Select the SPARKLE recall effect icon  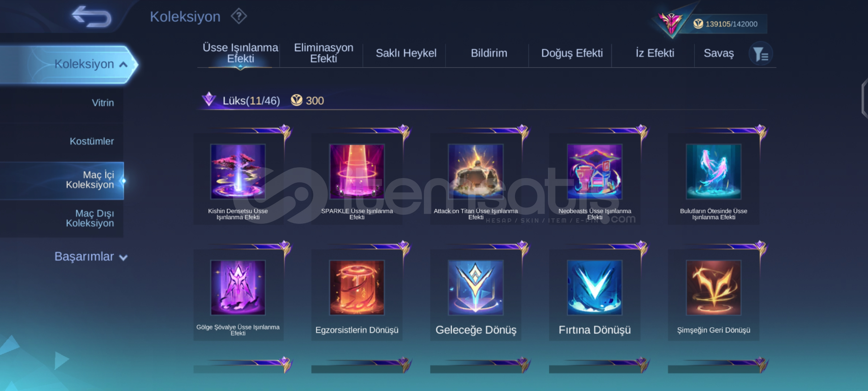click(x=357, y=171)
